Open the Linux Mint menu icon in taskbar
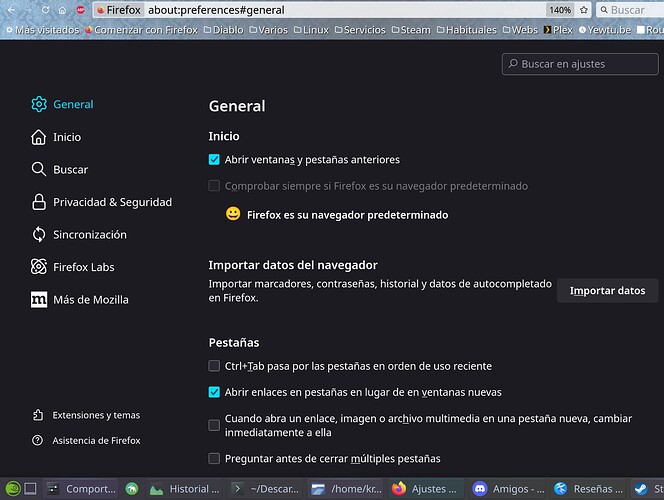The width and height of the screenshot is (664, 500). (13, 489)
